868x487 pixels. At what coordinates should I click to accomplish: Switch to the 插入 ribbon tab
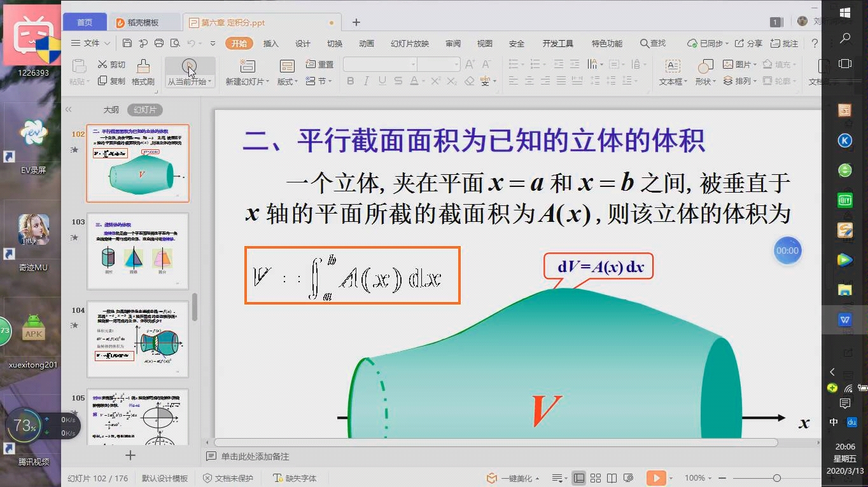[x=270, y=43]
